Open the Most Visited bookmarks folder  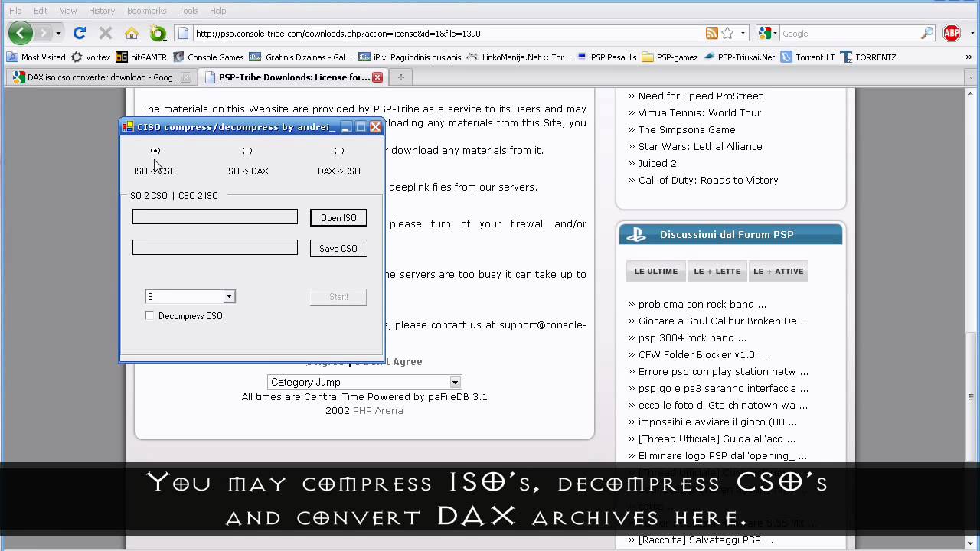tap(36, 57)
